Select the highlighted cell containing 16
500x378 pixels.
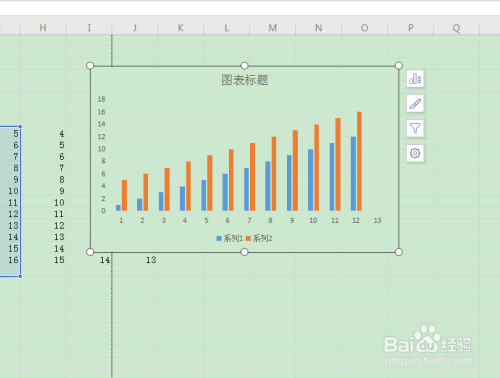[x=10, y=260]
